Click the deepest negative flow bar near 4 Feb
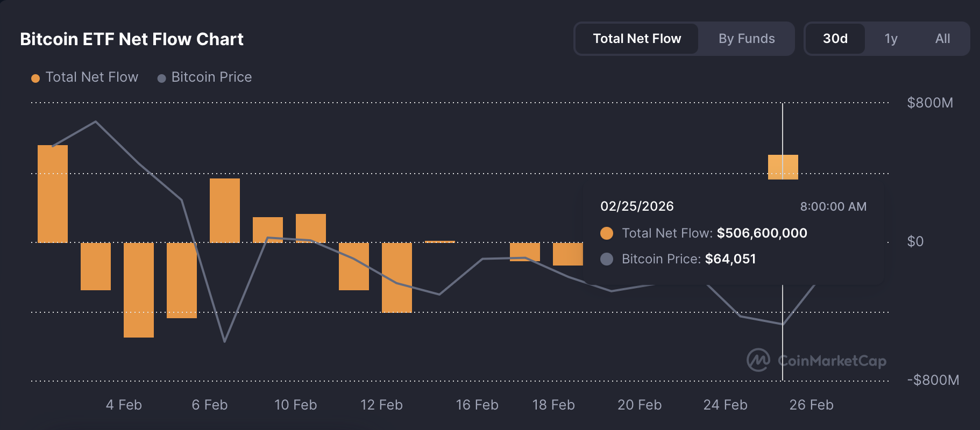Image resolution: width=980 pixels, height=430 pixels. pyautogui.click(x=139, y=290)
